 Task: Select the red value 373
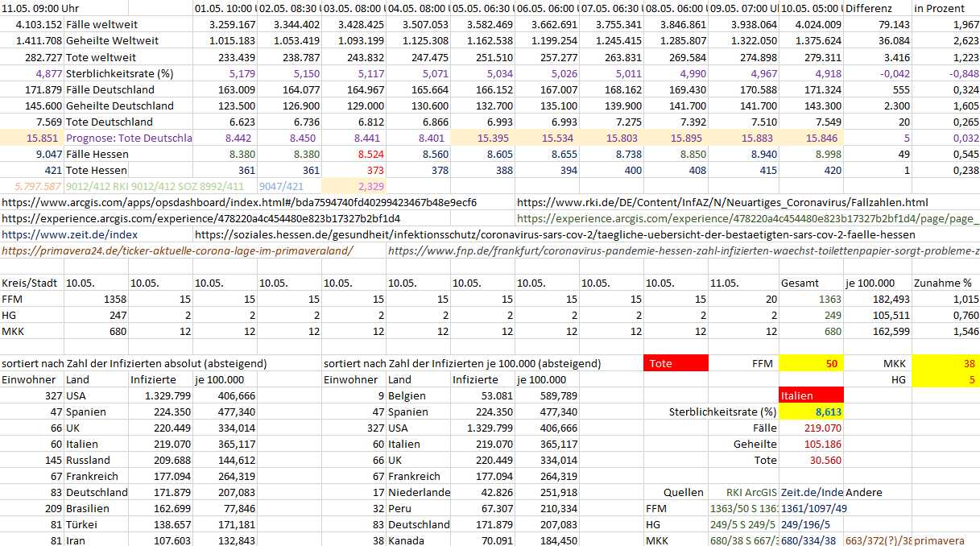[375, 170]
